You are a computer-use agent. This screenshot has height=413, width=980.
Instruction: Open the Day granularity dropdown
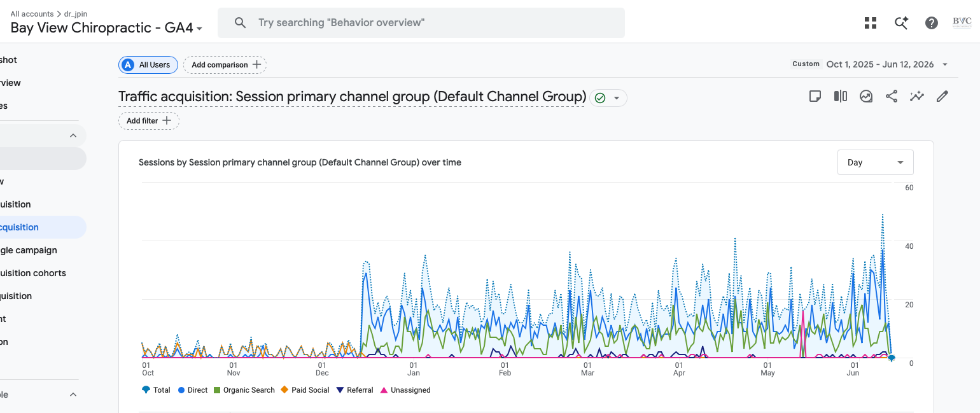[x=876, y=162]
